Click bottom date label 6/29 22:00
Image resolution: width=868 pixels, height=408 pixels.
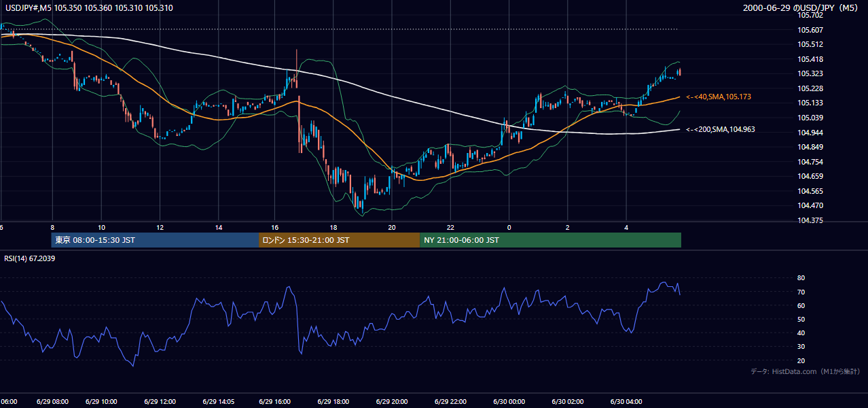[450, 402]
